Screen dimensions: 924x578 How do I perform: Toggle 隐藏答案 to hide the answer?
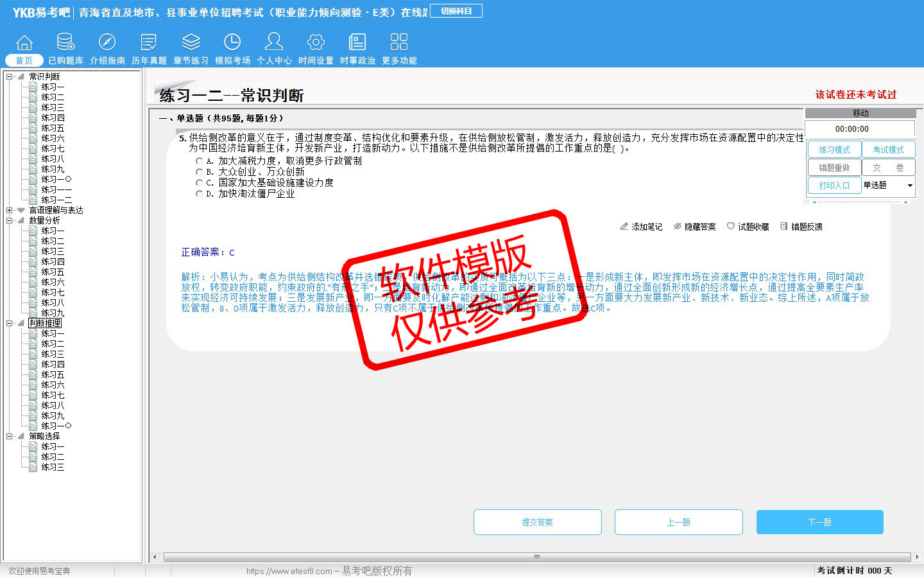coord(694,227)
